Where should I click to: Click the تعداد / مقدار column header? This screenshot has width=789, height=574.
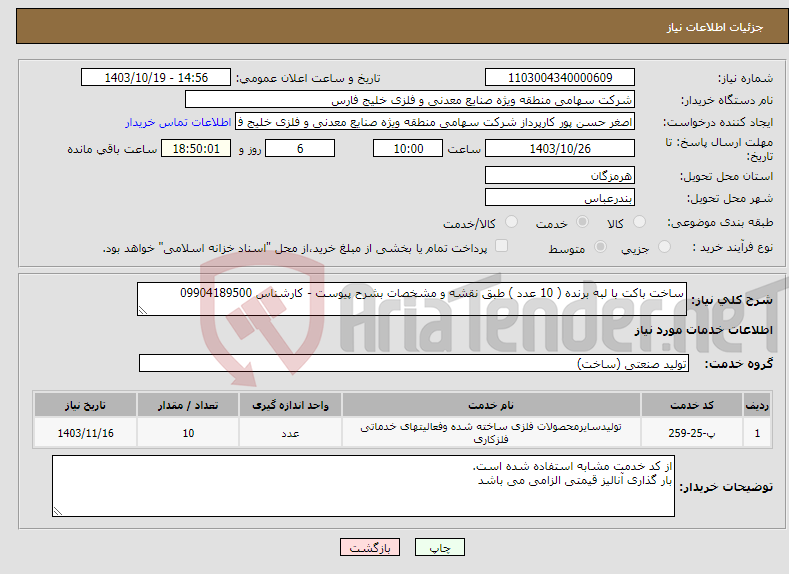point(188,405)
